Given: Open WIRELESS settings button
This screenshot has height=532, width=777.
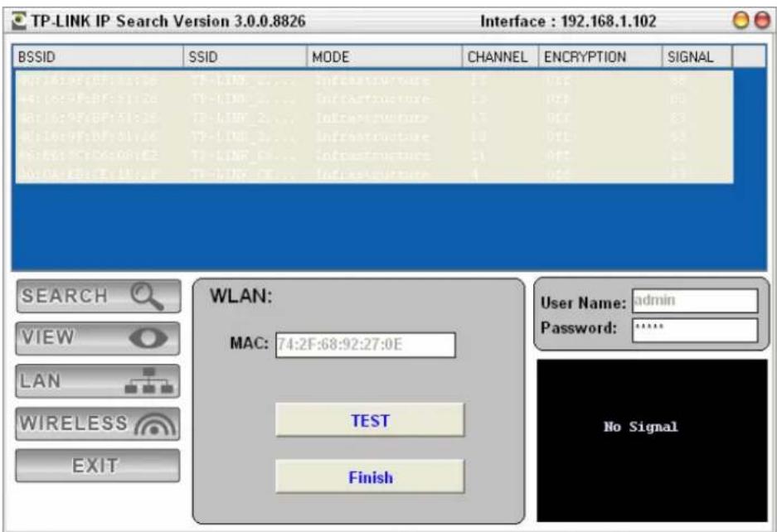Looking at the screenshot, I should (98, 423).
